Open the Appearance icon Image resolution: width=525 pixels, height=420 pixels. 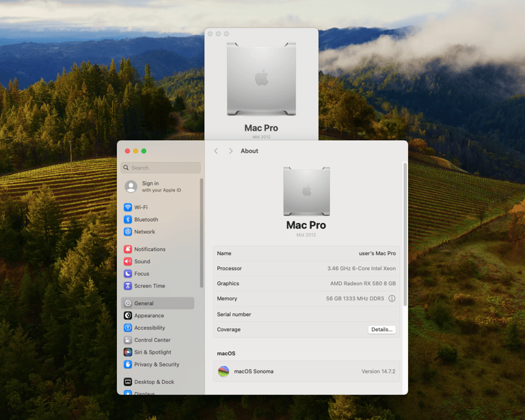point(128,315)
